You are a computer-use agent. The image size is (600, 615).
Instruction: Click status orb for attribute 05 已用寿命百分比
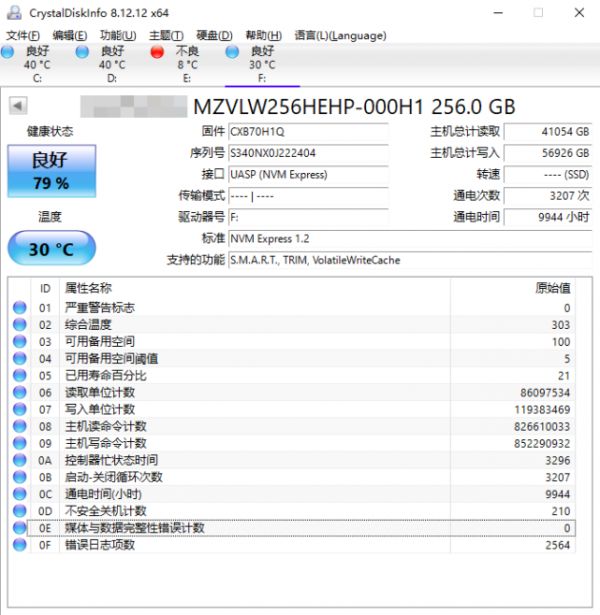[x=19, y=375]
